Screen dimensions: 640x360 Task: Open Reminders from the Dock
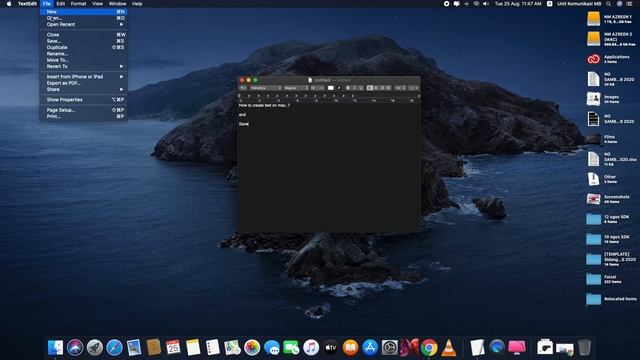[x=213, y=347]
